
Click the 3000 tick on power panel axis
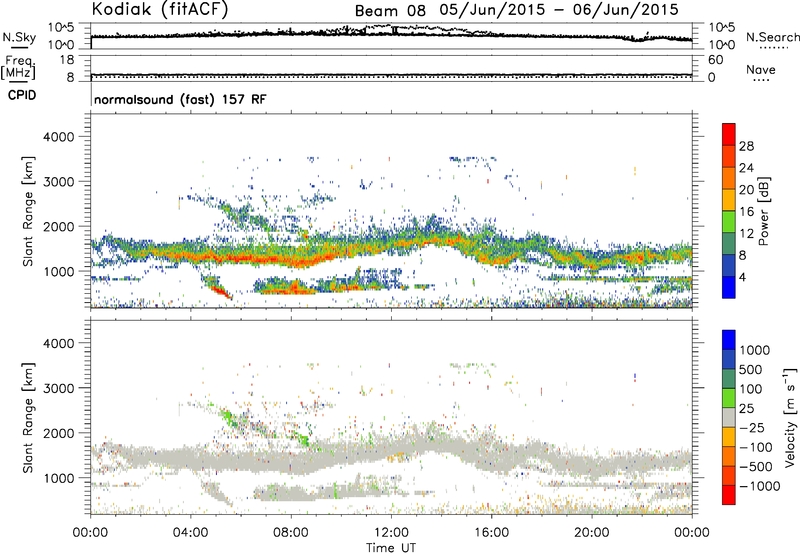[x=59, y=182]
